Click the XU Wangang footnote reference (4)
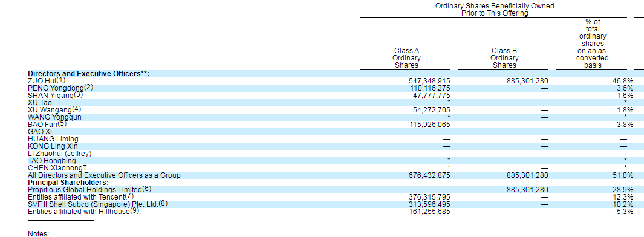The height and width of the screenshot is (237, 644). (x=76, y=109)
